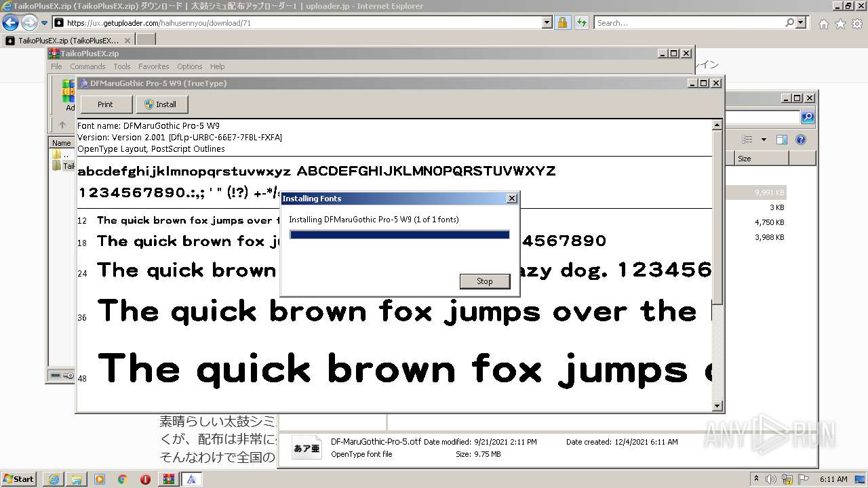Open Windows Explorer taskbar icon
868x488 pixels.
coord(77,479)
